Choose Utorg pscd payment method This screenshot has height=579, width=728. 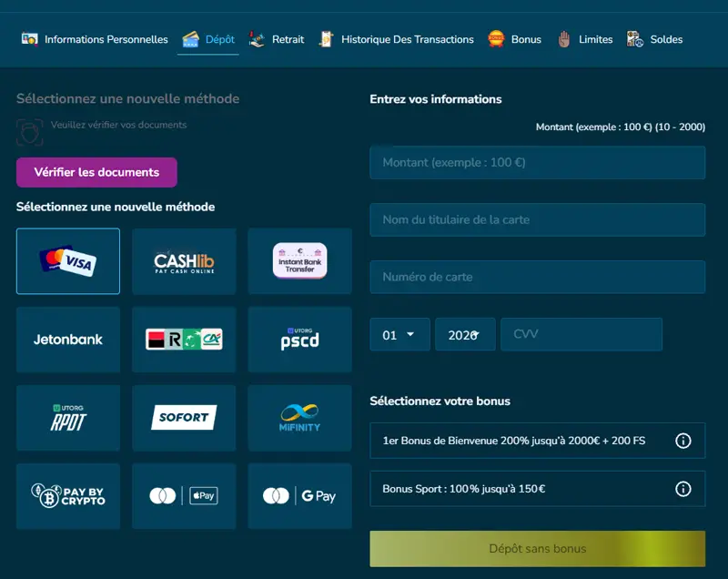pyautogui.click(x=300, y=340)
